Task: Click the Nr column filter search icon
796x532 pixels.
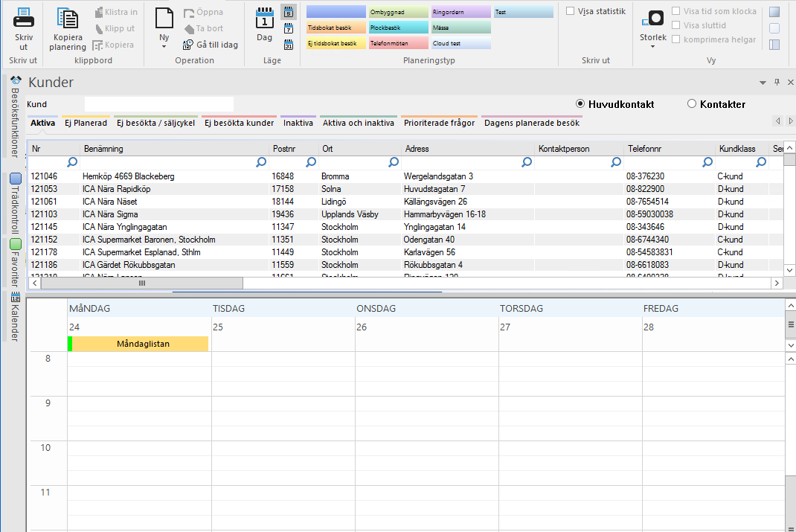Action: coord(72,162)
